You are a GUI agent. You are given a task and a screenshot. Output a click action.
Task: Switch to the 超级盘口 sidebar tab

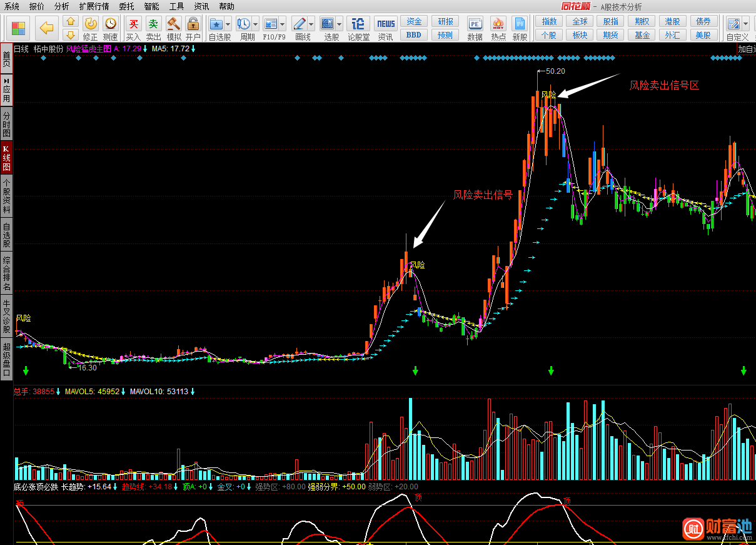tap(6, 359)
